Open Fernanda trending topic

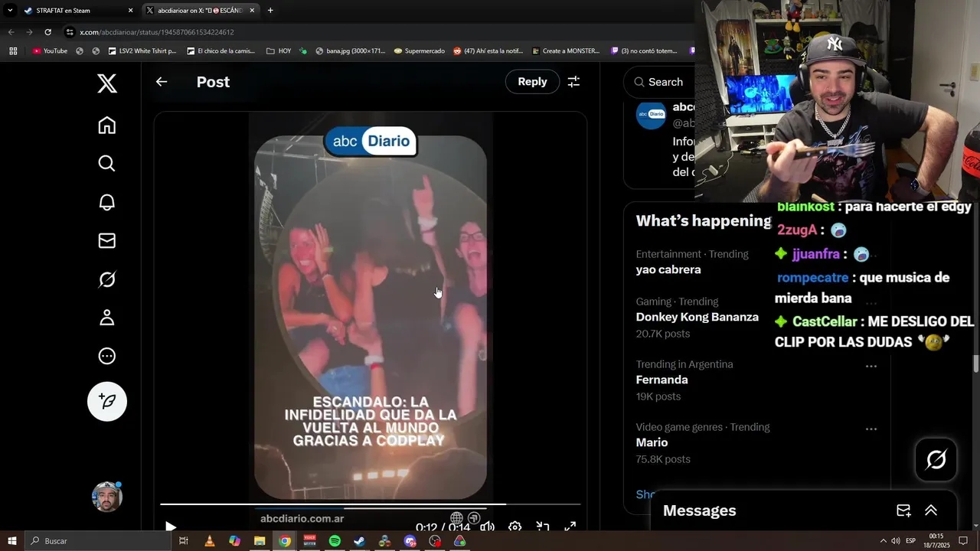661,380
